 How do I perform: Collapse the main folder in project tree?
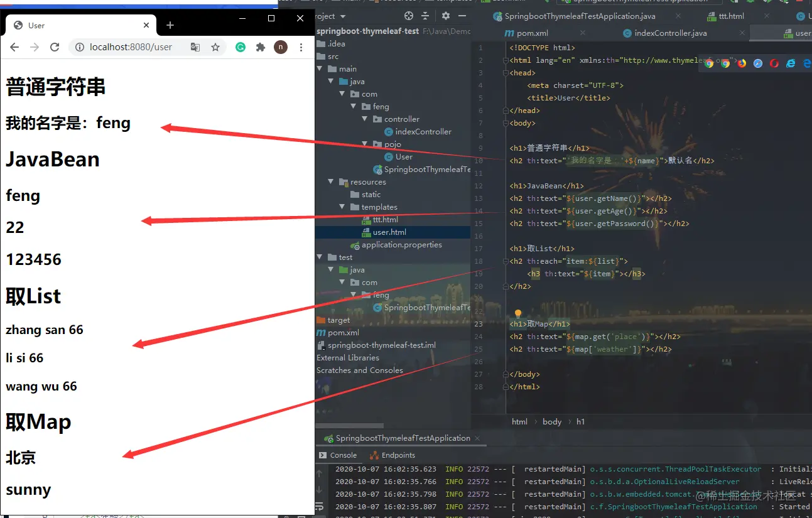click(x=320, y=69)
